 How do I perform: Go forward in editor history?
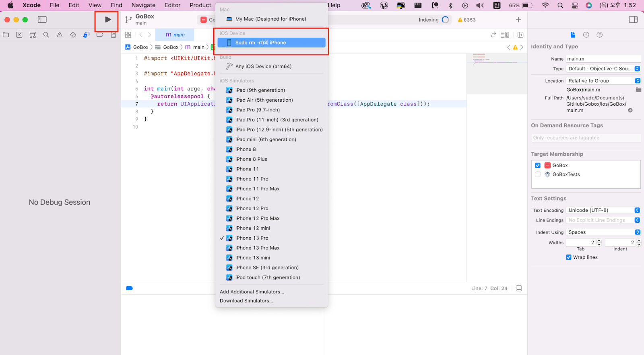[149, 35]
